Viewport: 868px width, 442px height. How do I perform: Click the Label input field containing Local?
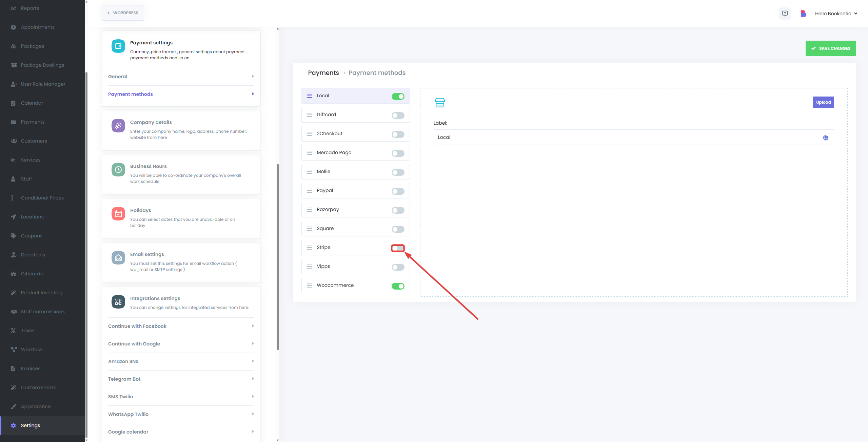[x=633, y=137]
